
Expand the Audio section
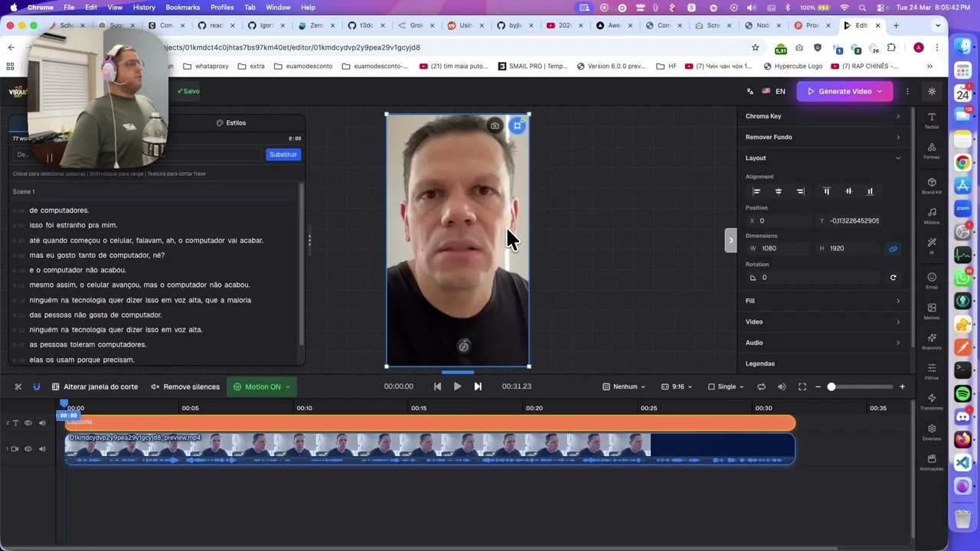point(823,343)
